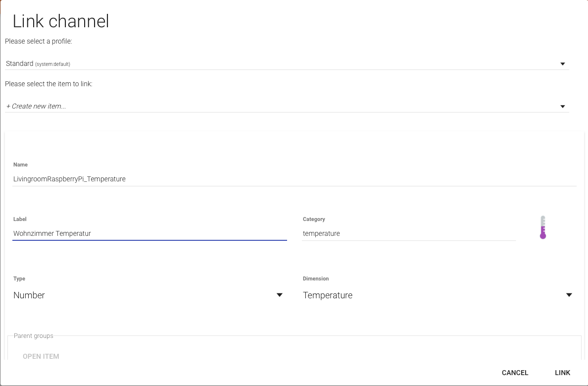Click the 'Dimension' field caption
This screenshot has width=588, height=386.
316,278
